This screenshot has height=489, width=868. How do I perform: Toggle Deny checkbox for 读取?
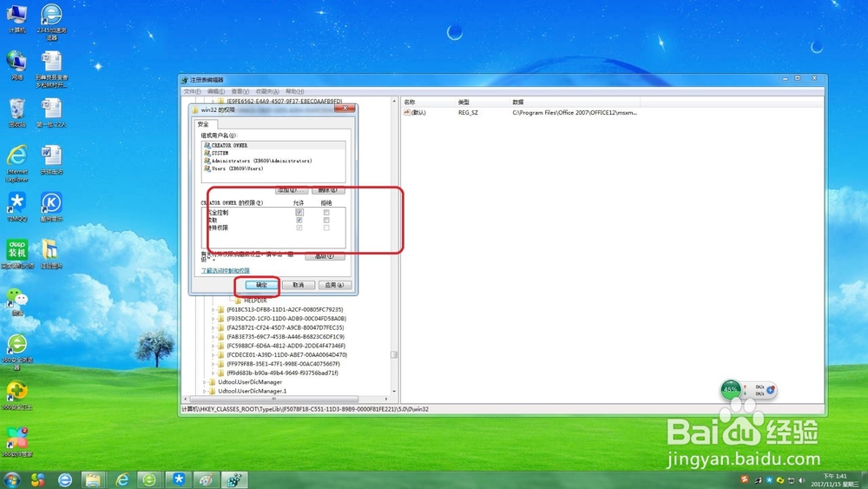pos(326,220)
